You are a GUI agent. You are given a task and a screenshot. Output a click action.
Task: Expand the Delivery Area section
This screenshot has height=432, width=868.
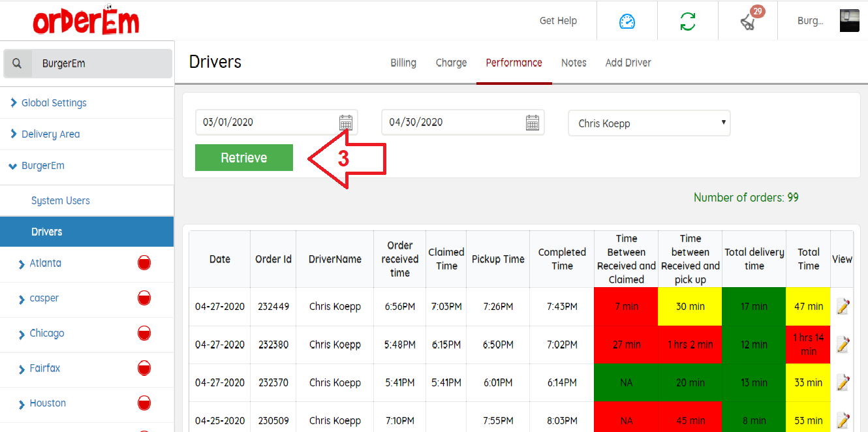[x=50, y=134]
